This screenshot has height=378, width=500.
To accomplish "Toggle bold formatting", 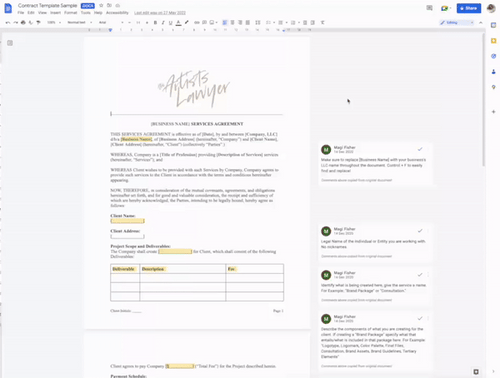I will pyautogui.click(x=155, y=23).
